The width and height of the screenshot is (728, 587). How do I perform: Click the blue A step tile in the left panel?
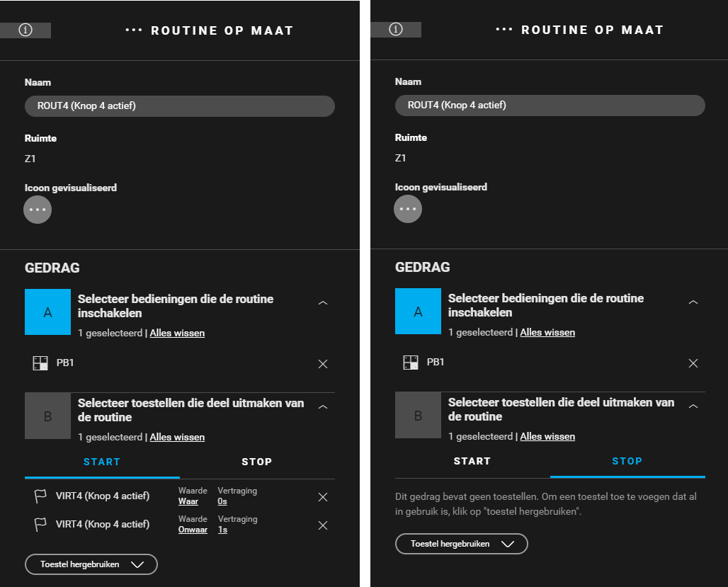coord(48,312)
